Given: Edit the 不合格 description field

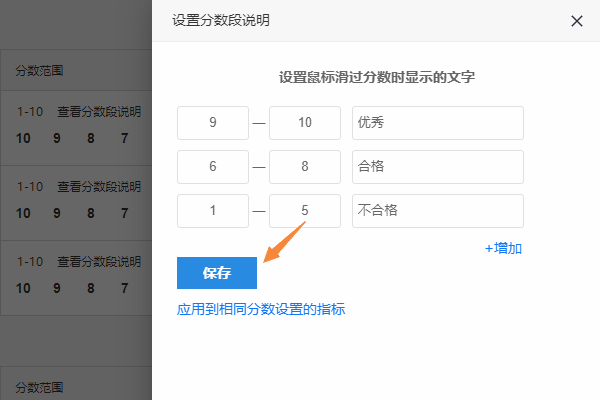Looking at the screenshot, I should [x=438, y=211].
